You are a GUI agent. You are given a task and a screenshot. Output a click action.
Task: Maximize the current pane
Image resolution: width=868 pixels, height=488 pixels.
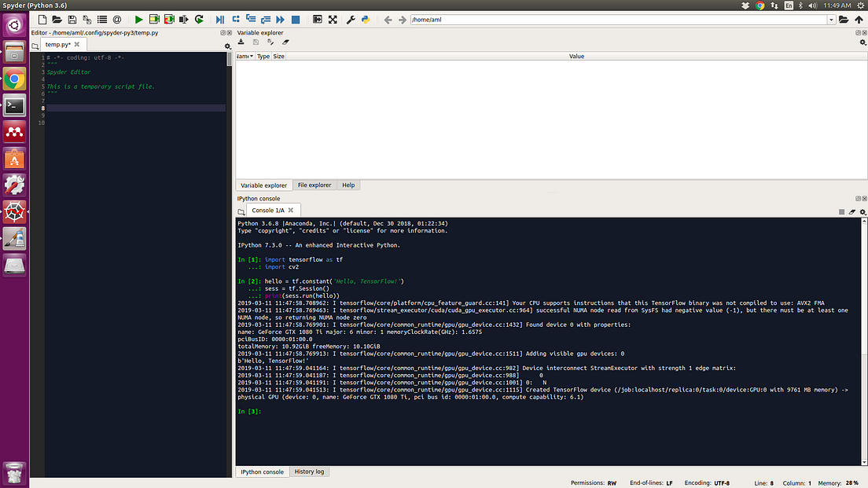coord(317,20)
